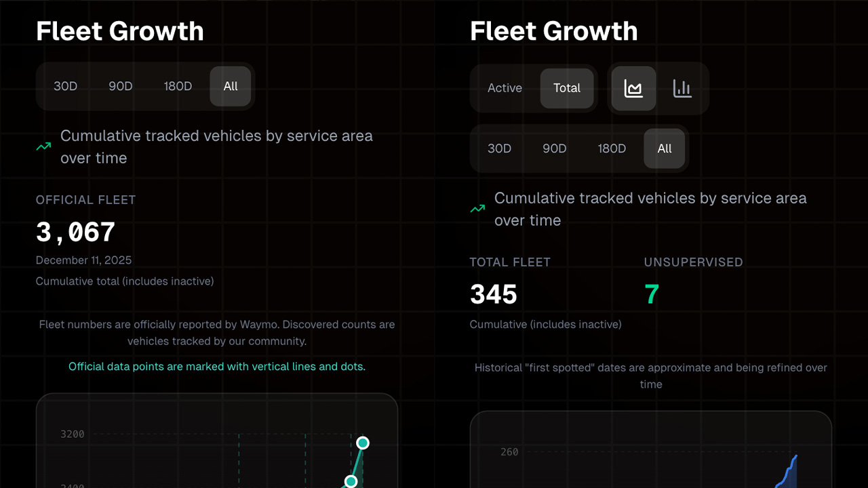Select All range below the Active/Total toggle

click(x=665, y=148)
